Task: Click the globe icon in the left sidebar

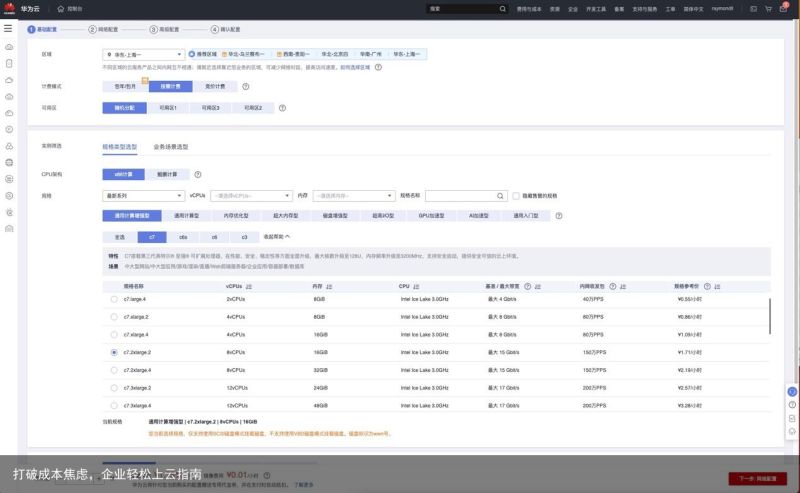Action: coord(9,163)
